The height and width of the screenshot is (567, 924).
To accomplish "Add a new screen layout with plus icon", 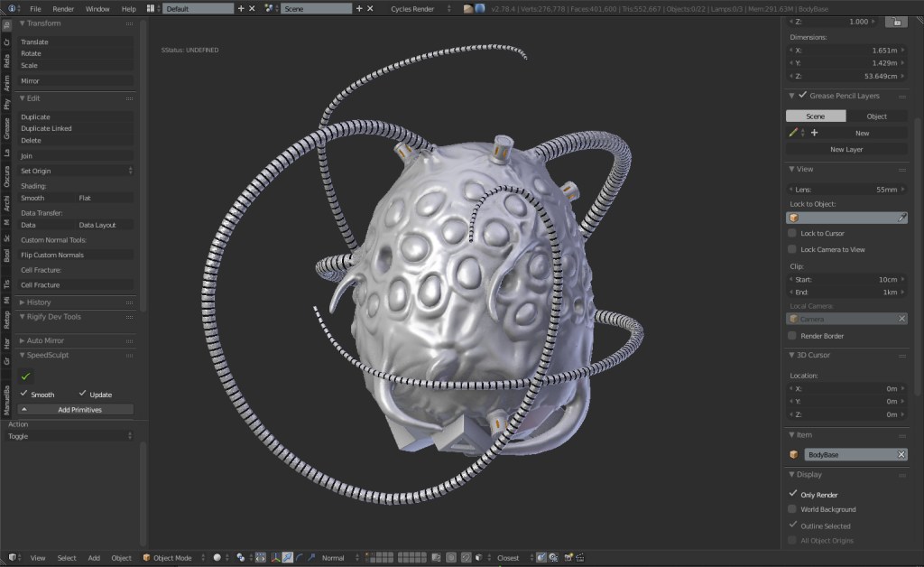I will 240,8.
